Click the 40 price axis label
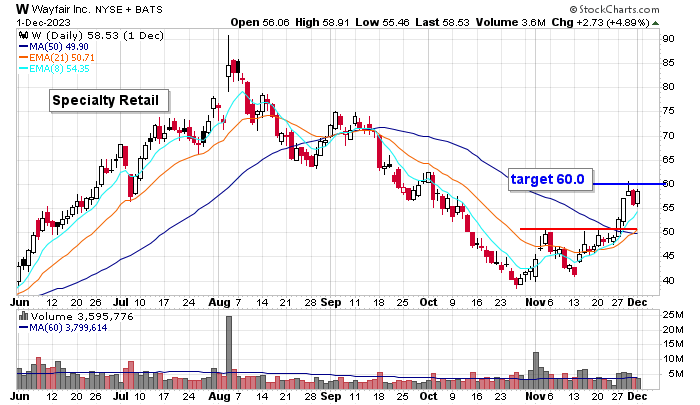700x405 pixels. click(668, 281)
